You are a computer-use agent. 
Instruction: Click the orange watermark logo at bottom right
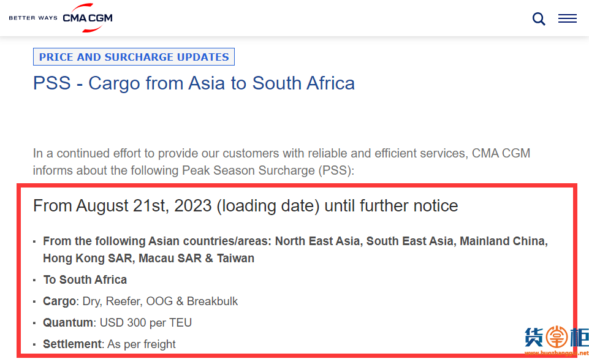557,337
